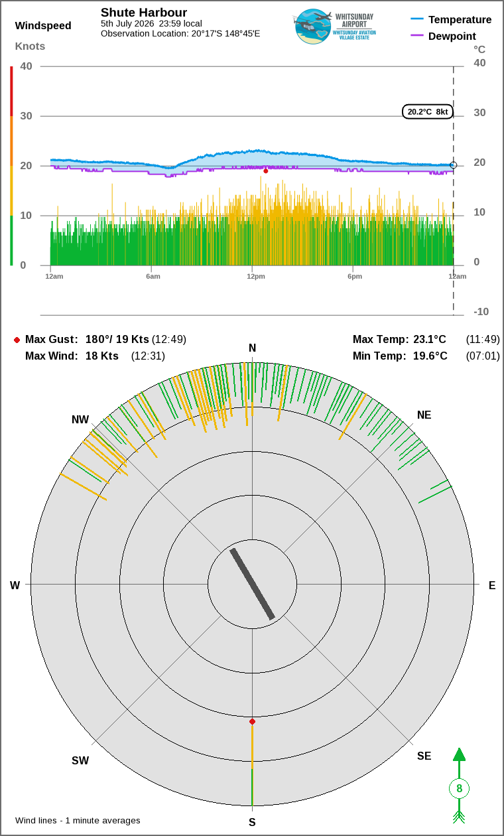Click the blue Temperature legend line

(417, 19)
